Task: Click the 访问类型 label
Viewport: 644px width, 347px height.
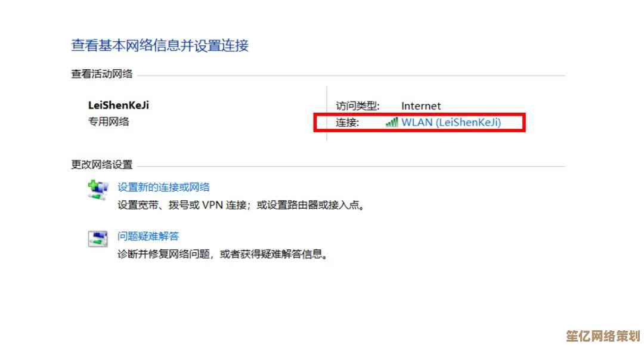Action: [358, 106]
